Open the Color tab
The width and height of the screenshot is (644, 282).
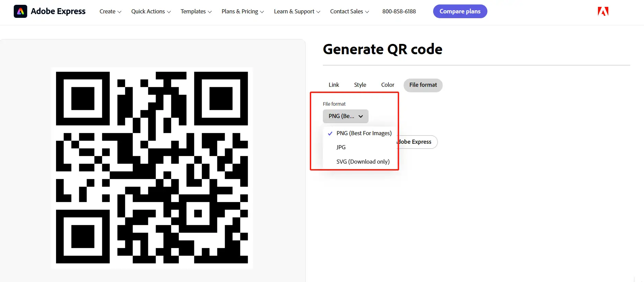point(387,85)
